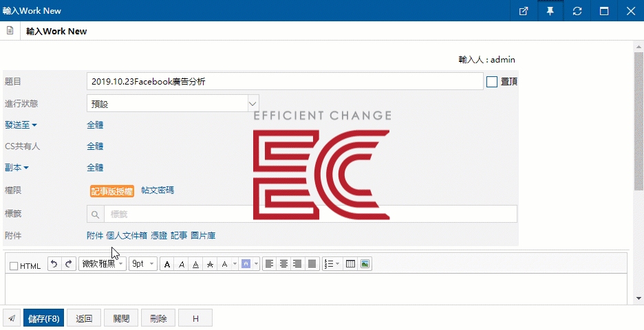Click the H button

(x=195, y=318)
